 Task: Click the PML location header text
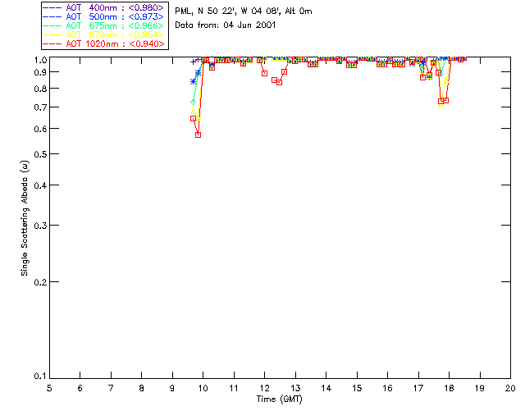pyautogui.click(x=244, y=11)
